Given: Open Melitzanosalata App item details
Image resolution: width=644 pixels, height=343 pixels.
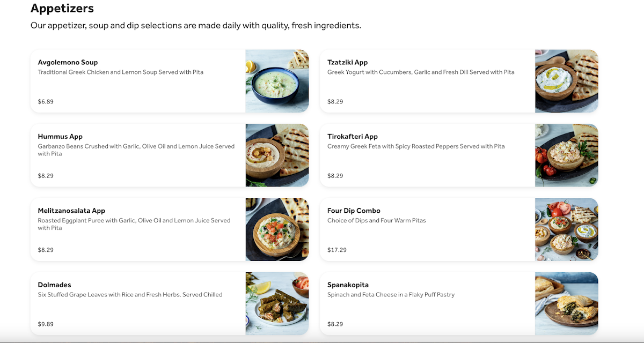Looking at the screenshot, I should 71,211.
